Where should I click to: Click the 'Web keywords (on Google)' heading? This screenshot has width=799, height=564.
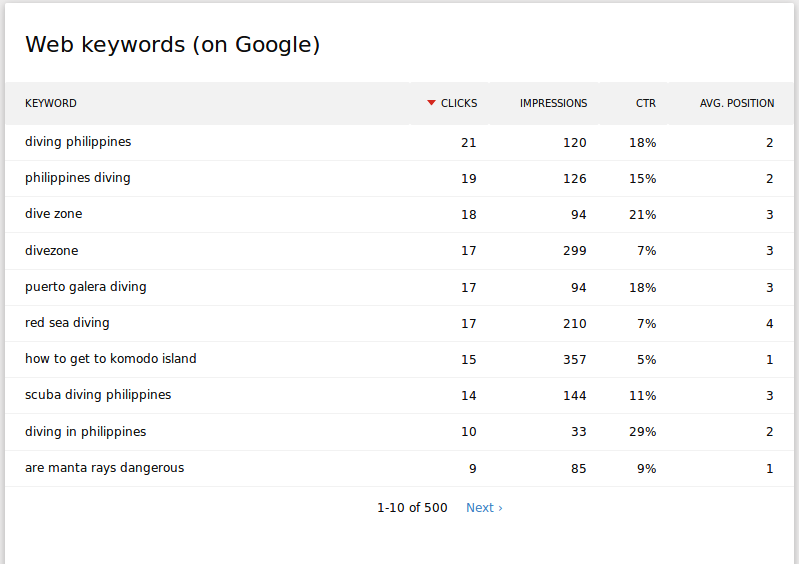(x=172, y=45)
